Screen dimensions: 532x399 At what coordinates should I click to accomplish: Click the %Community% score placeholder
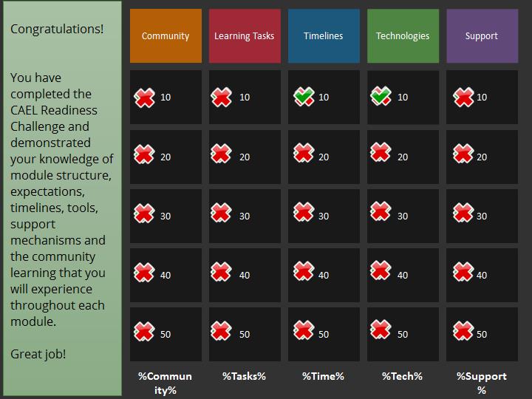(x=166, y=383)
